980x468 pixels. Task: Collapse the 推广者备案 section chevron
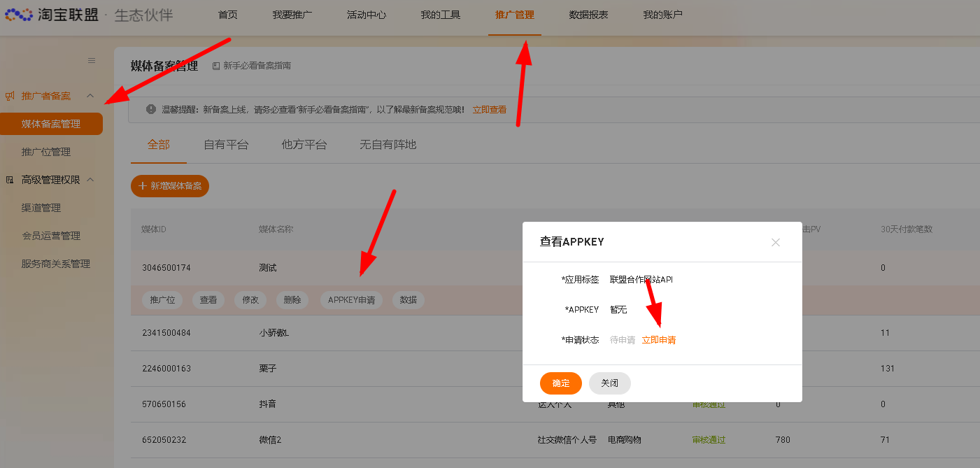pos(90,96)
